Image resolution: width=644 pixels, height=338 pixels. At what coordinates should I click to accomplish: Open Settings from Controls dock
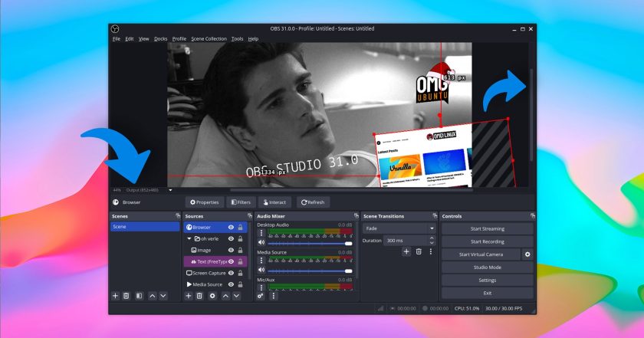pos(487,280)
